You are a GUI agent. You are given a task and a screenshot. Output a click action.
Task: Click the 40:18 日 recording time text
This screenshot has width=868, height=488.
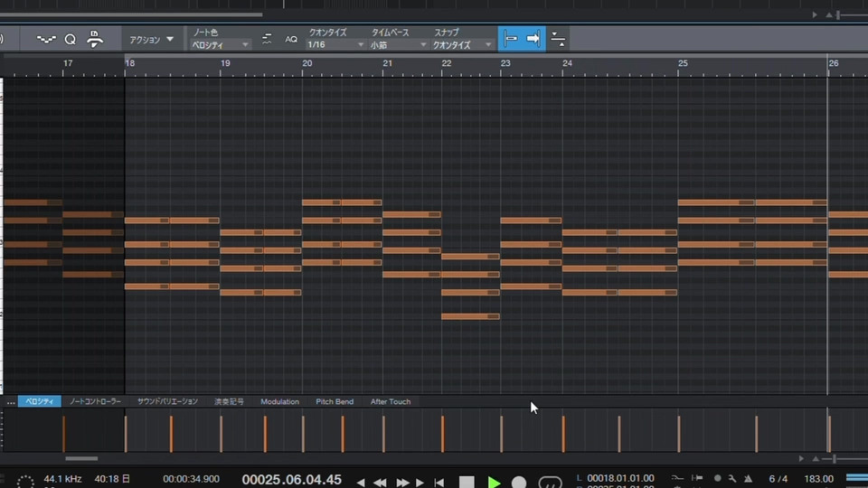pos(112,479)
